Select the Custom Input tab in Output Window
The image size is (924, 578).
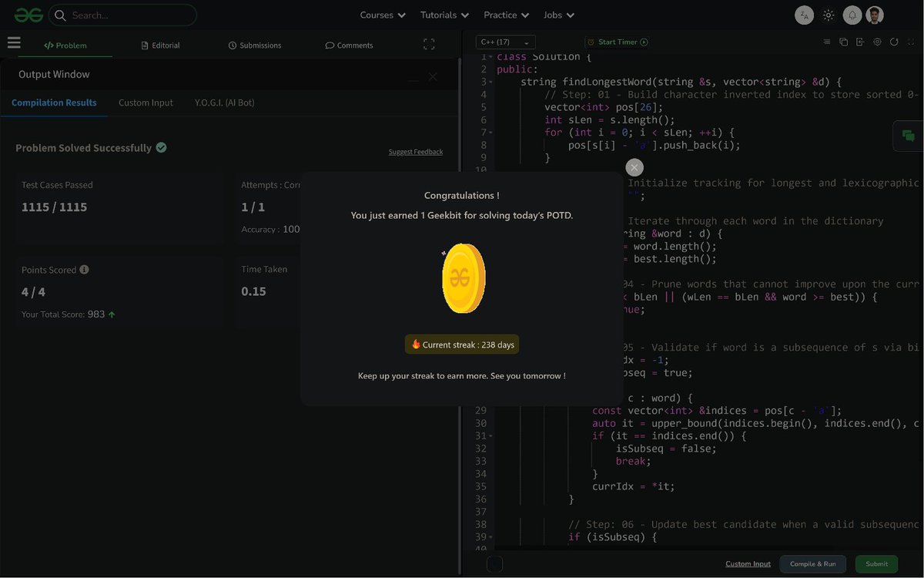tap(146, 102)
